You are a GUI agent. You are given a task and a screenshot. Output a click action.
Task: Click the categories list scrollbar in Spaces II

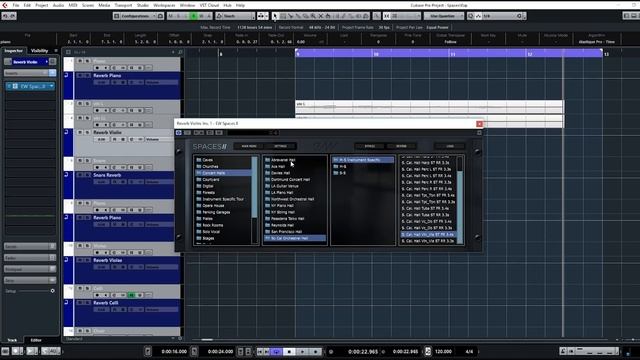pos(255,187)
